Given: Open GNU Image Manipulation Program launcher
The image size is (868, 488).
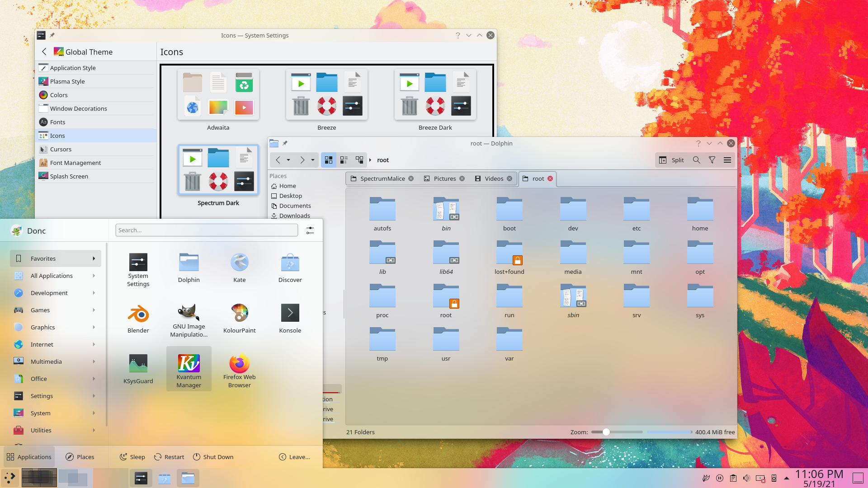Looking at the screenshot, I should (x=189, y=319).
